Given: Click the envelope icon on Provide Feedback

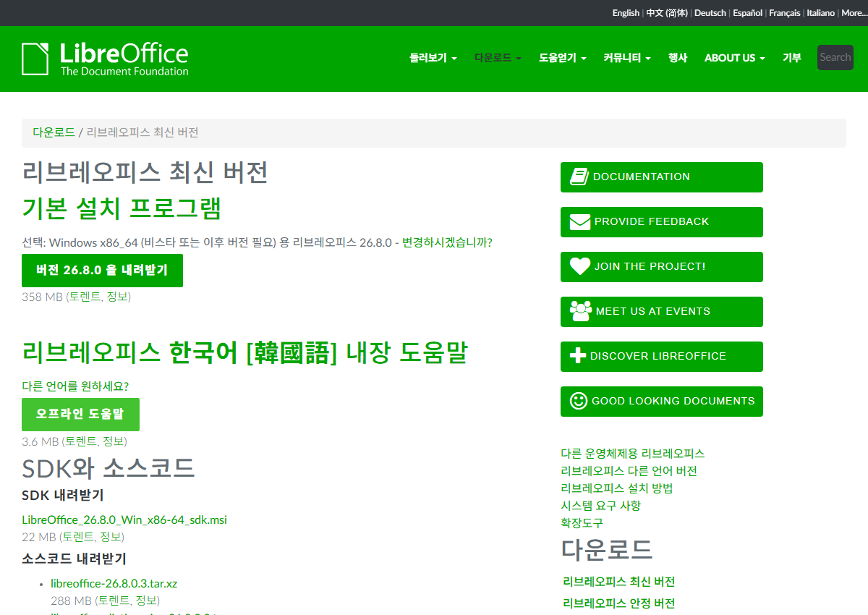Looking at the screenshot, I should point(580,222).
